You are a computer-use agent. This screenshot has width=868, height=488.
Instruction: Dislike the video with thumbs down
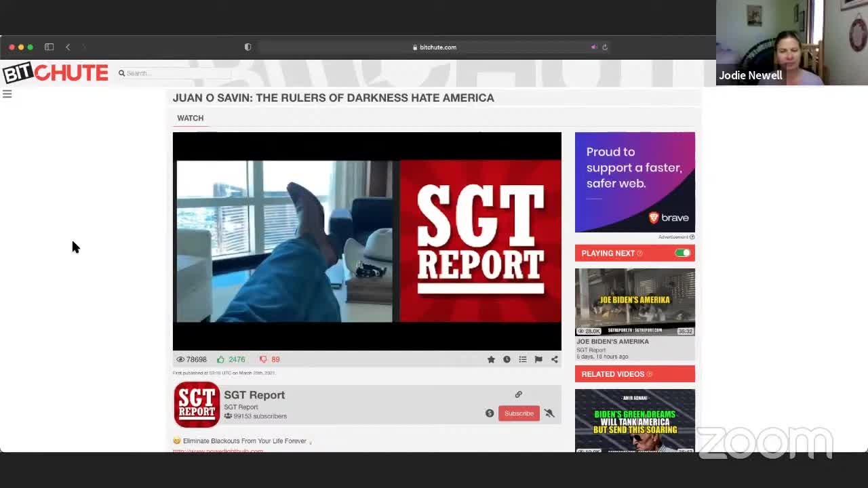point(263,359)
